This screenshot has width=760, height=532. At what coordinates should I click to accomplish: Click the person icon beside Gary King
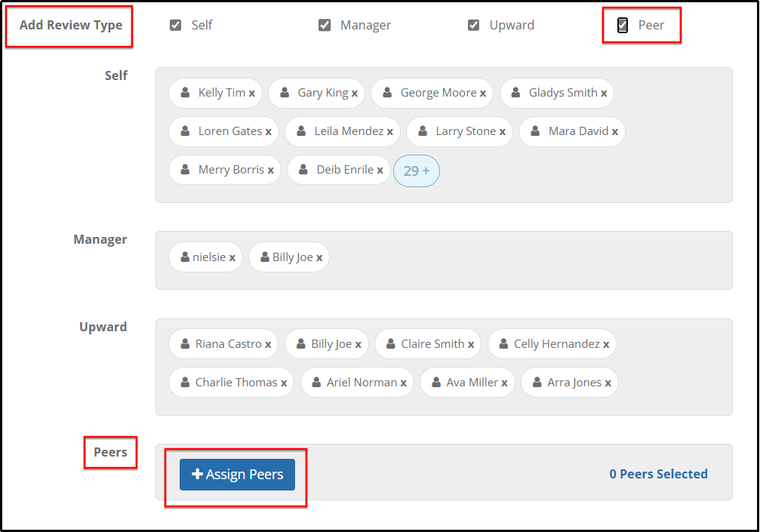285,92
